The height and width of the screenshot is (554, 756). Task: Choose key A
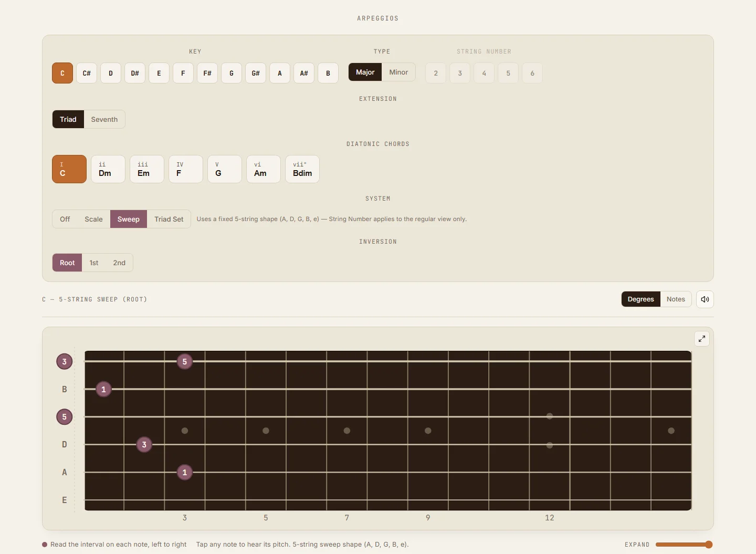tap(280, 73)
